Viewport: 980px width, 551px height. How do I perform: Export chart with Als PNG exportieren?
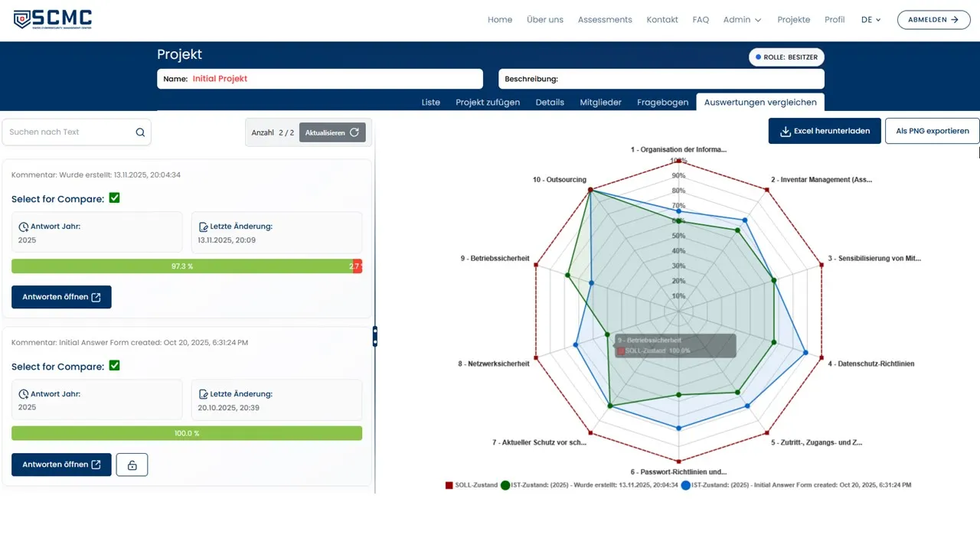pyautogui.click(x=932, y=131)
